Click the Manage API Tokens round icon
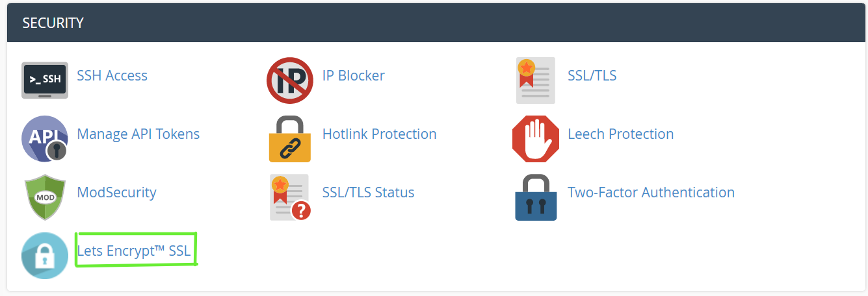 point(45,139)
